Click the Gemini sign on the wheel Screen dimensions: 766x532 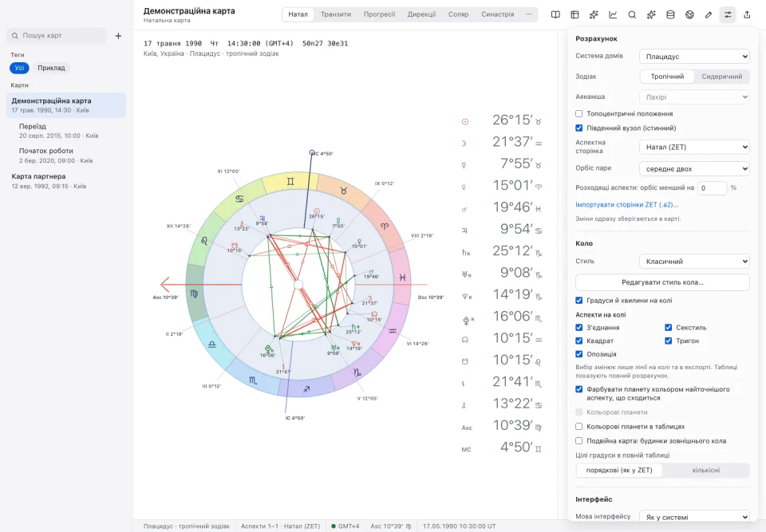pos(290,182)
